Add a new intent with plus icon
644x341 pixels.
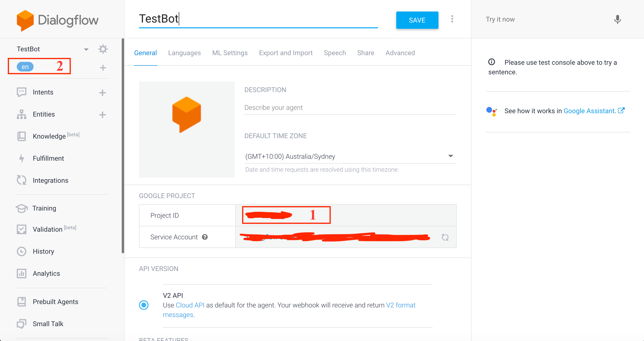[102, 93]
